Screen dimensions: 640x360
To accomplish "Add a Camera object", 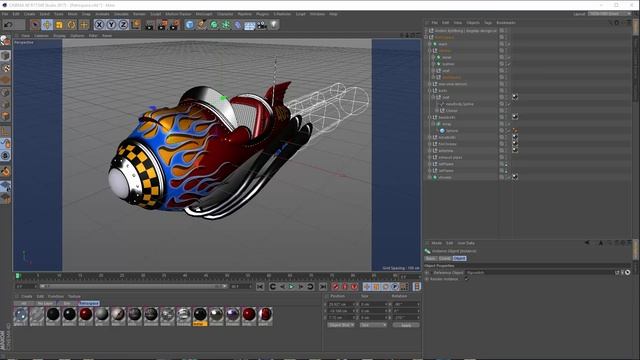I will [262, 25].
